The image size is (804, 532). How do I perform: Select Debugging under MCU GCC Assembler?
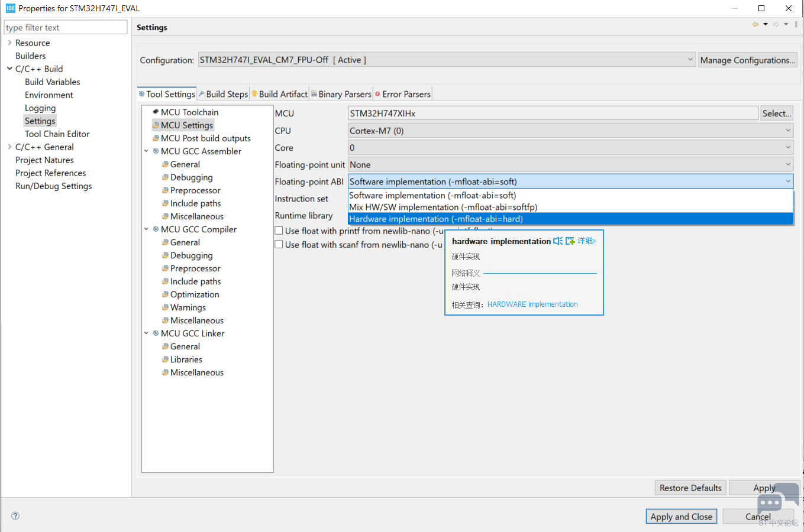tap(191, 177)
